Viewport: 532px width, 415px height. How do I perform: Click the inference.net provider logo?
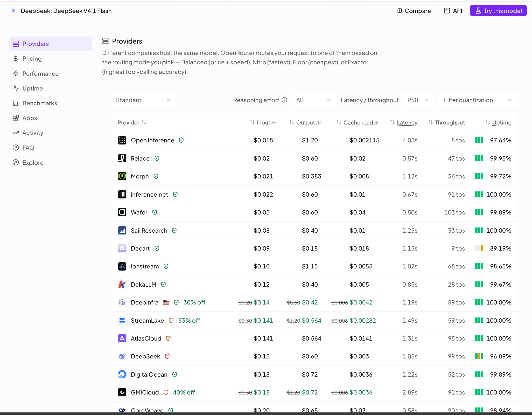[122, 194]
